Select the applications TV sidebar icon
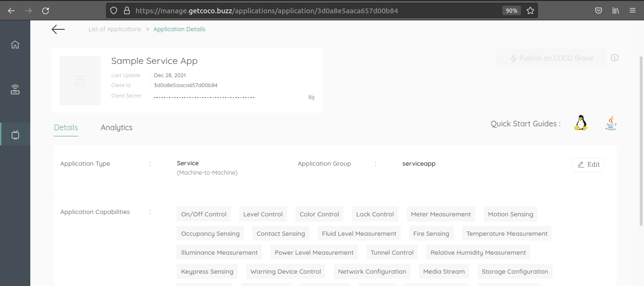644x286 pixels. tap(15, 134)
